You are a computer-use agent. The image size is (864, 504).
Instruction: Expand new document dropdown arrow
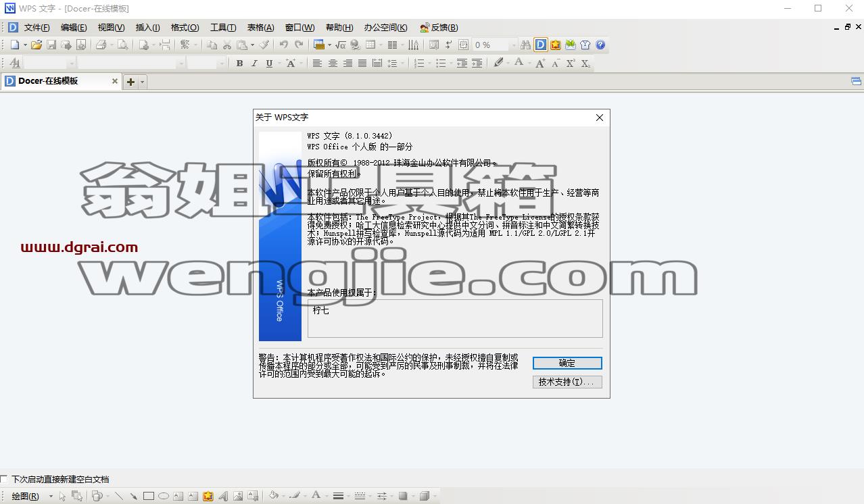point(25,45)
